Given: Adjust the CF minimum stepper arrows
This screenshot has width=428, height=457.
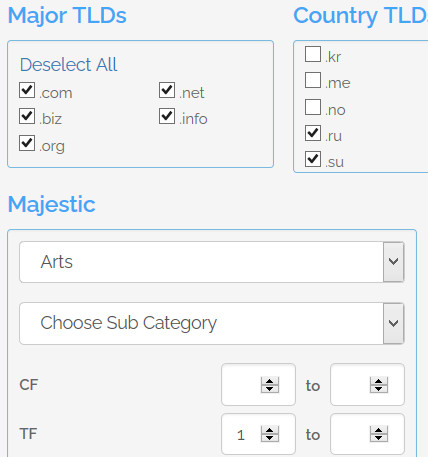Looking at the screenshot, I should click(270, 385).
